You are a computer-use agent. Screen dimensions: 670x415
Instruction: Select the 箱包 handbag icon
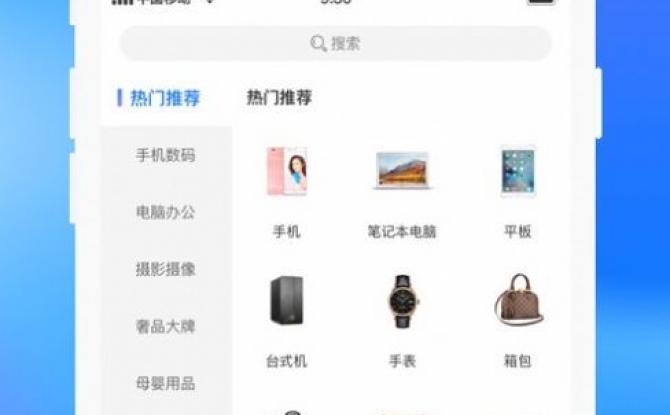click(518, 300)
